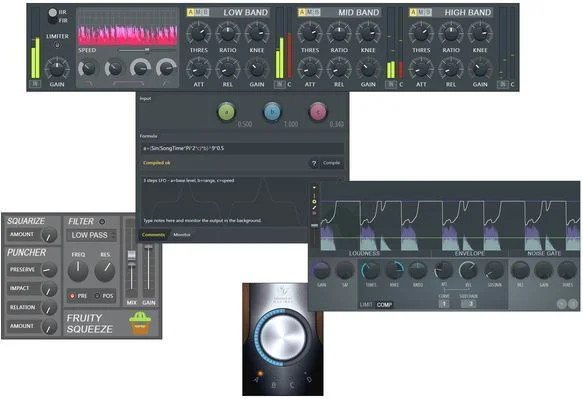Adjust the Puncher IMPACT knob

tap(49, 289)
